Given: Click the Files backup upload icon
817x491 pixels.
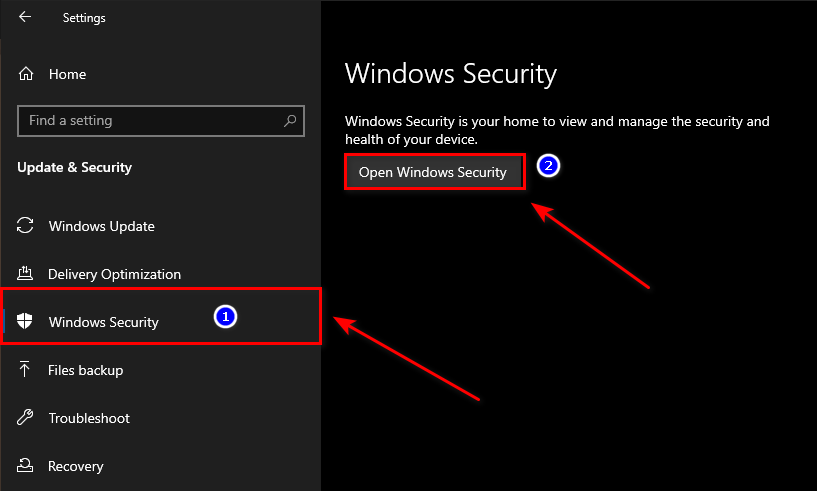Looking at the screenshot, I should point(27,370).
